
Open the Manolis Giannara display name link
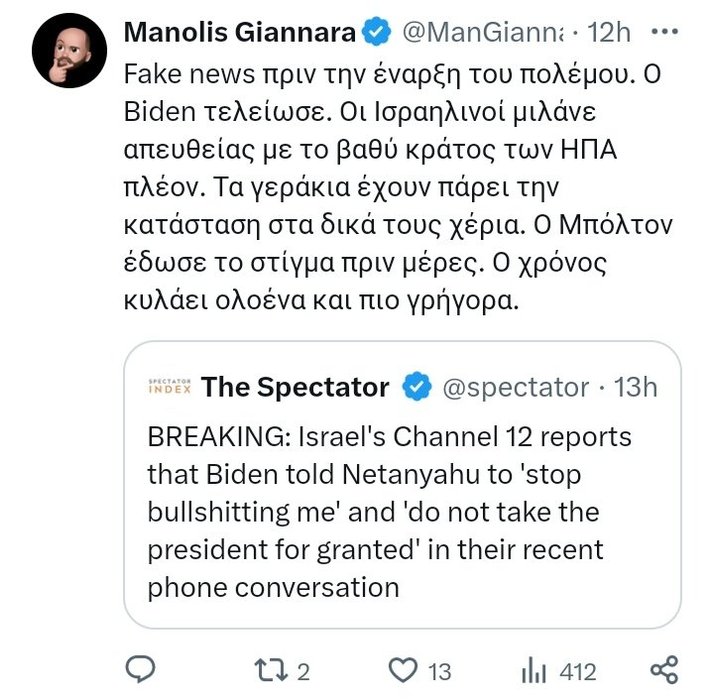(240, 33)
